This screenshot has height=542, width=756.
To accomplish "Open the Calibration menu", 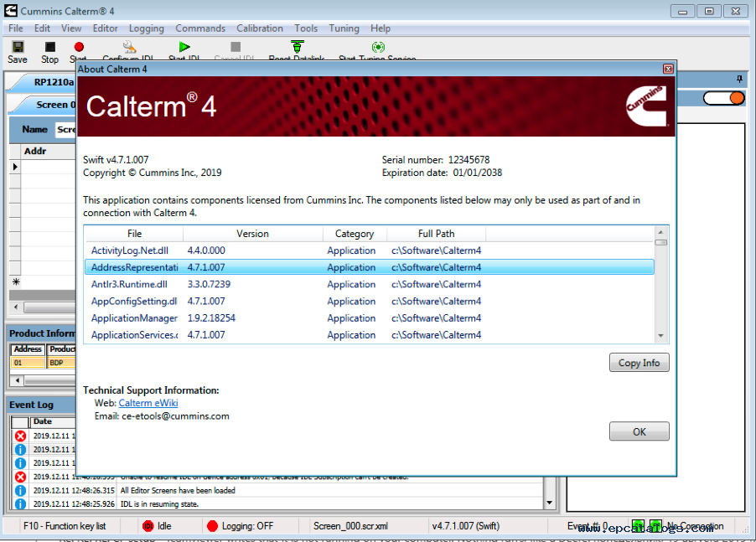I will coord(259,28).
